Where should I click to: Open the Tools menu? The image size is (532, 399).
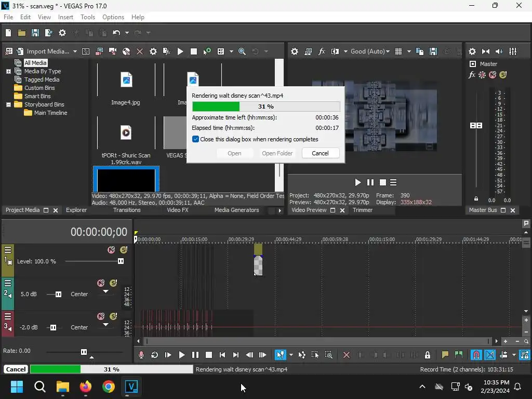tap(87, 17)
